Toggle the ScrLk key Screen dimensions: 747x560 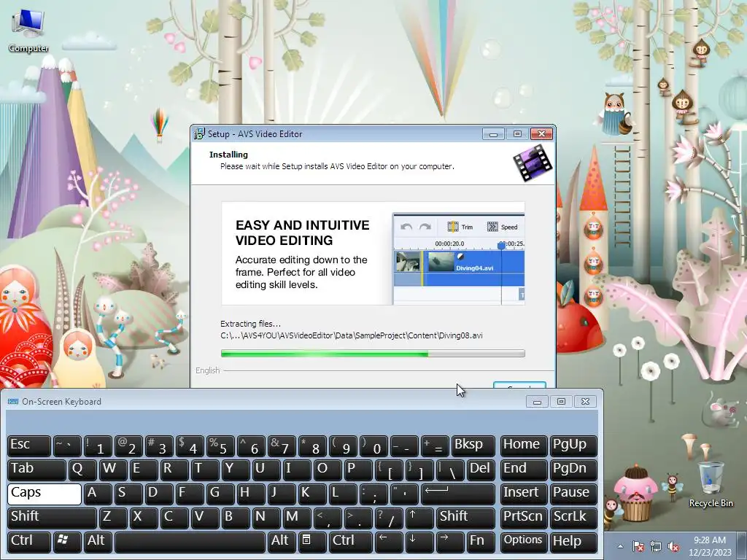573,518
